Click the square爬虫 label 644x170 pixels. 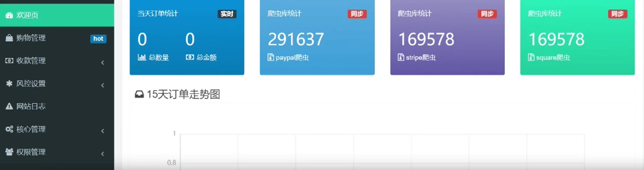pos(553,58)
